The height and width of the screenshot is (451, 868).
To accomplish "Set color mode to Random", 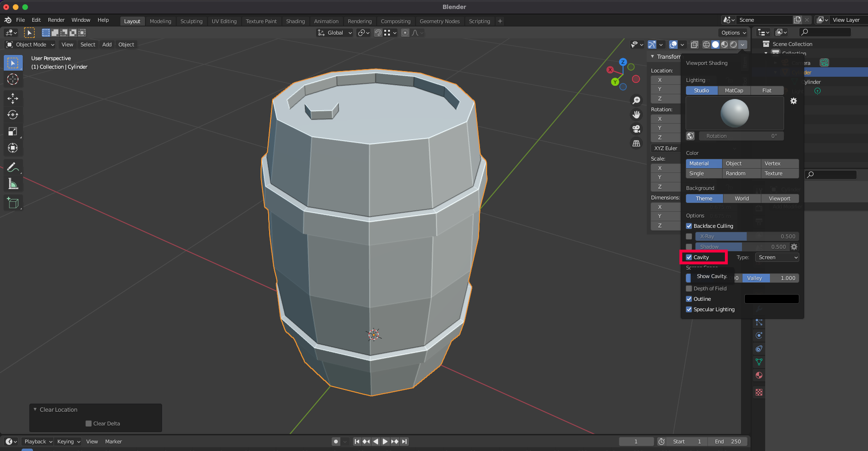I will point(741,173).
